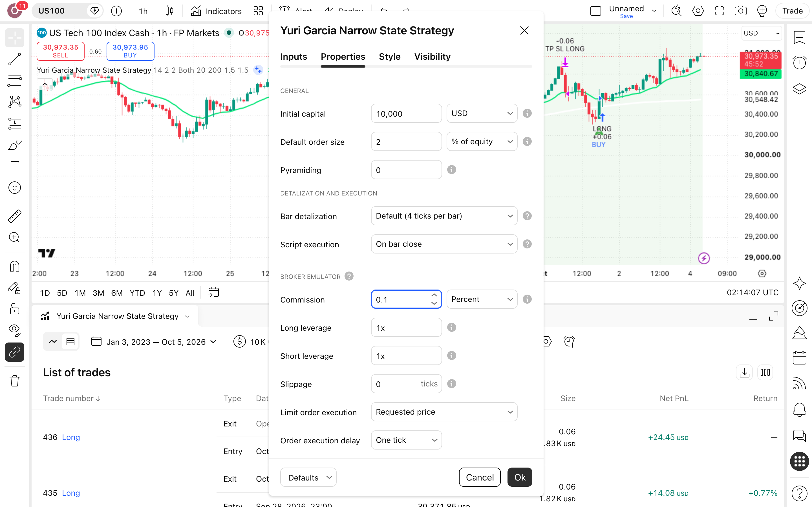Select the trend line drawing tool

point(14,59)
